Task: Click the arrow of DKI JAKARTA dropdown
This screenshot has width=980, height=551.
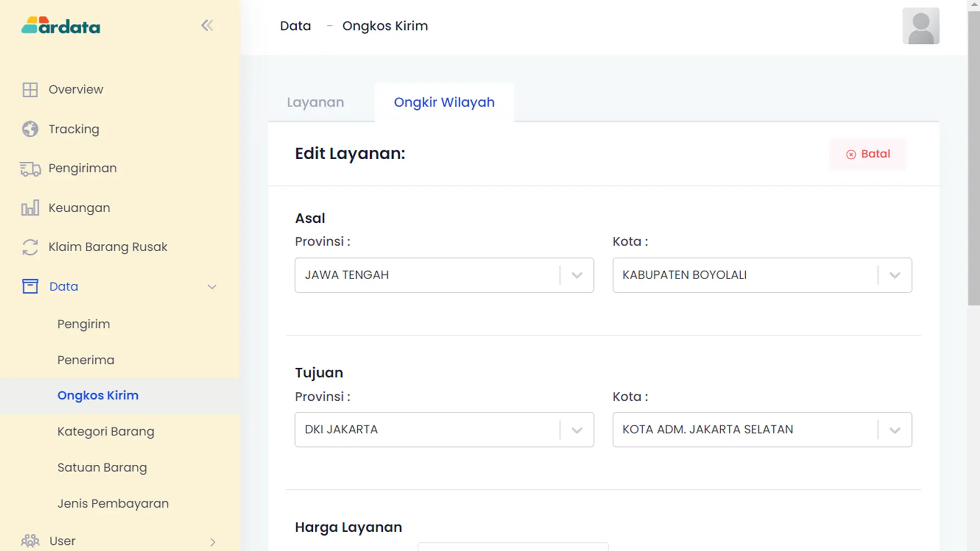Action: coord(577,430)
